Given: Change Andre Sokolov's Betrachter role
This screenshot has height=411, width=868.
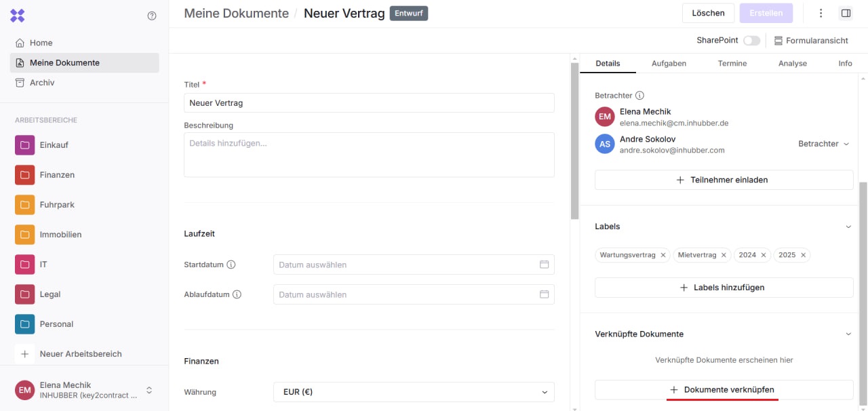Looking at the screenshot, I should pos(823,144).
